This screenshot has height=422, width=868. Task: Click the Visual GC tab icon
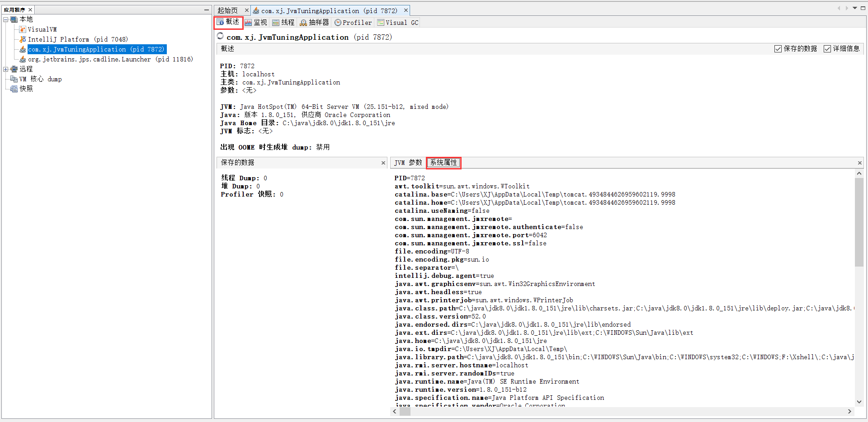(x=381, y=23)
